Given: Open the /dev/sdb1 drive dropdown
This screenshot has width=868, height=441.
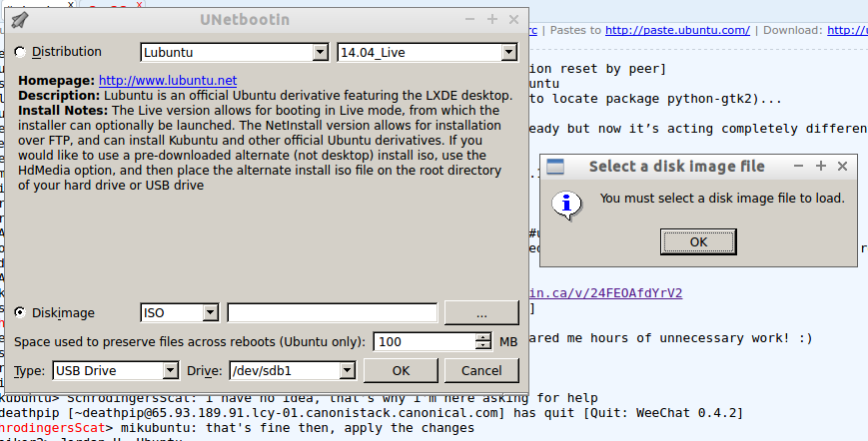Looking at the screenshot, I should pos(293,371).
